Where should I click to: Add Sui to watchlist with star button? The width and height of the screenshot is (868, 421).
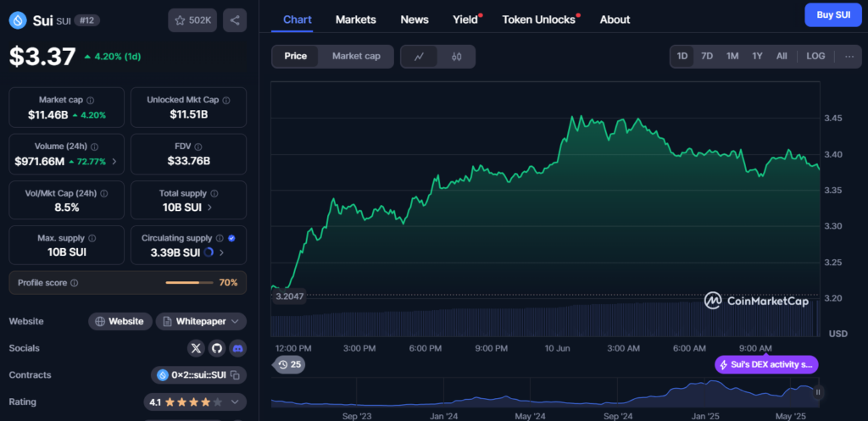tap(192, 20)
